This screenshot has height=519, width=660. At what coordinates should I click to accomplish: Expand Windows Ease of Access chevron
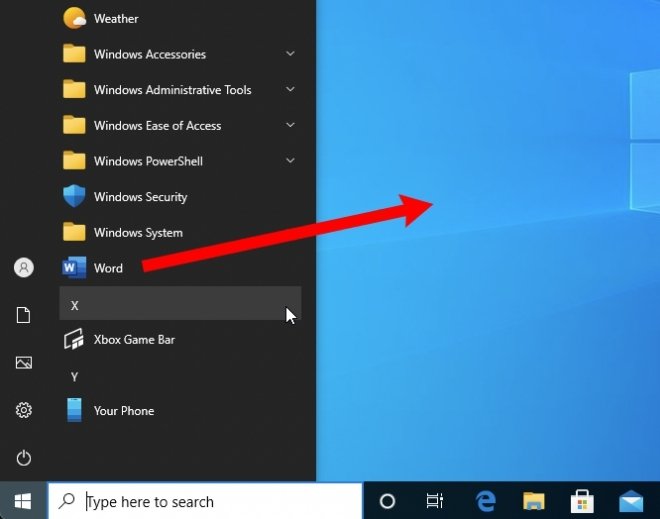point(290,125)
